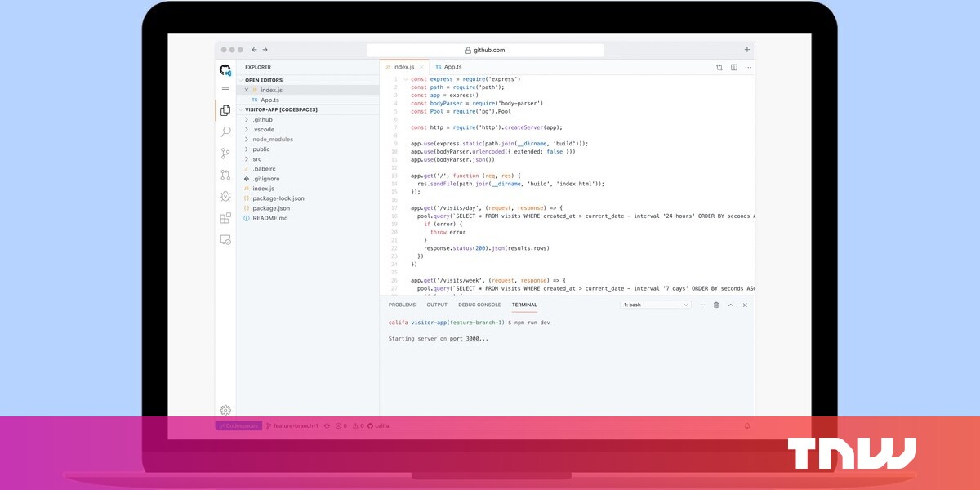
Task: Open the Run and Debug view
Action: [225, 197]
